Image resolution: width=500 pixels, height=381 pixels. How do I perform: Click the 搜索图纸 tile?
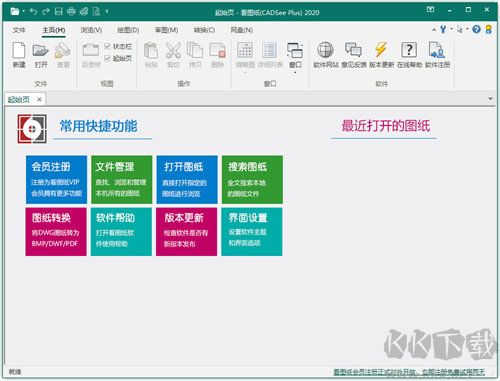pos(252,179)
